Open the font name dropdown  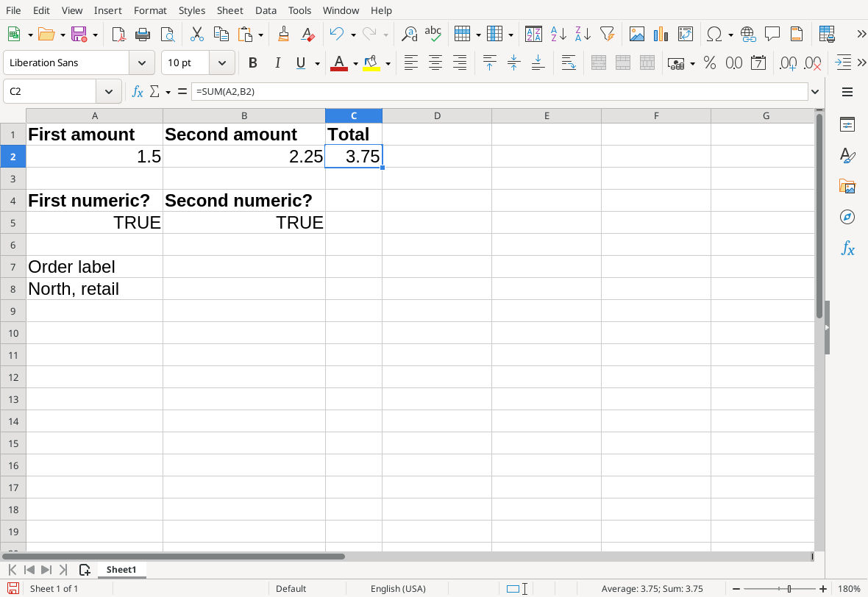142,63
